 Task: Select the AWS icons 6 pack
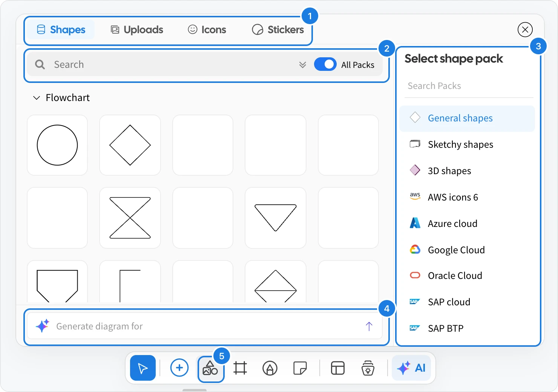pyautogui.click(x=467, y=198)
